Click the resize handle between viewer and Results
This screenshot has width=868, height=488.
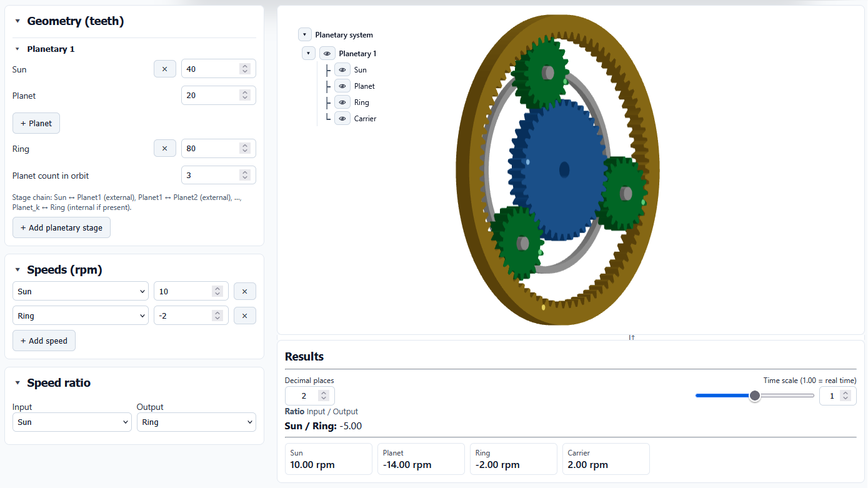(x=632, y=337)
